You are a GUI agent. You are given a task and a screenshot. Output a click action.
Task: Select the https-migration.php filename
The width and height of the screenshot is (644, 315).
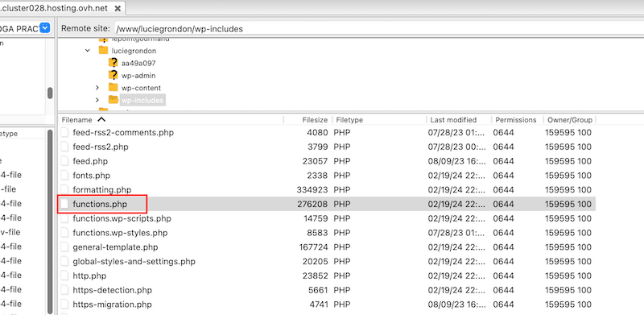112,305
